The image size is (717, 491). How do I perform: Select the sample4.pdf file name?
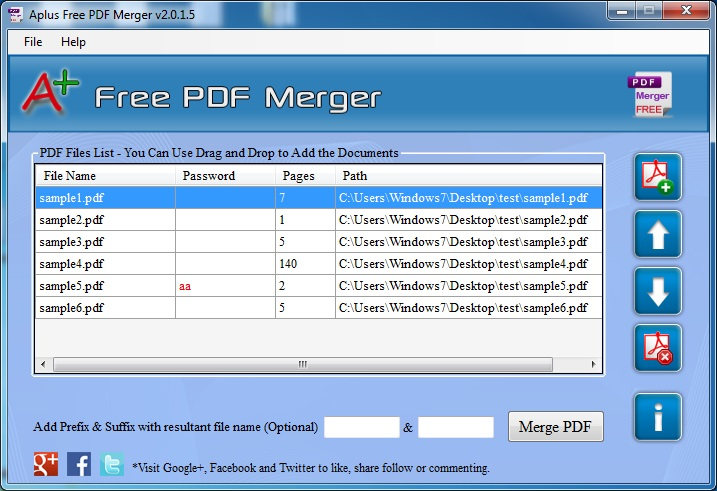[71, 264]
